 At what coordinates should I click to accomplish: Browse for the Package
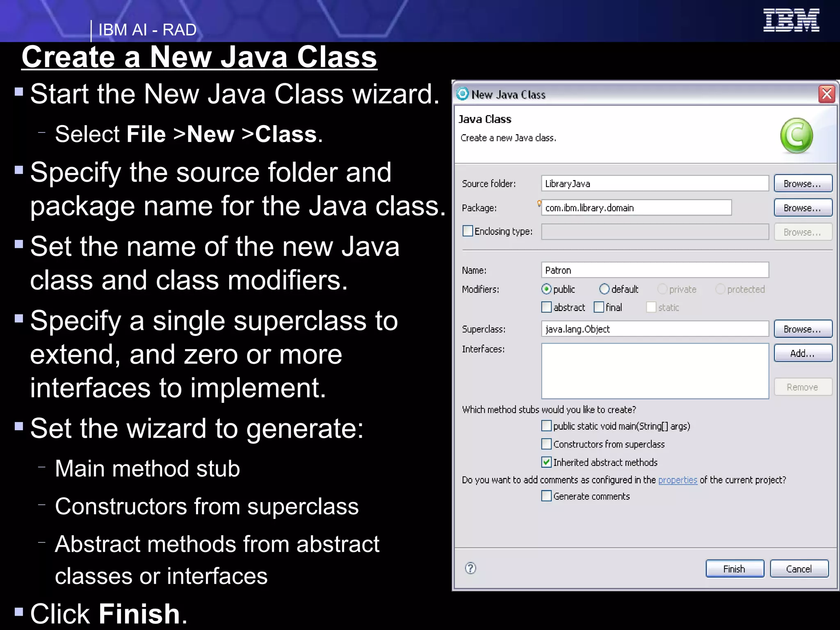point(803,208)
